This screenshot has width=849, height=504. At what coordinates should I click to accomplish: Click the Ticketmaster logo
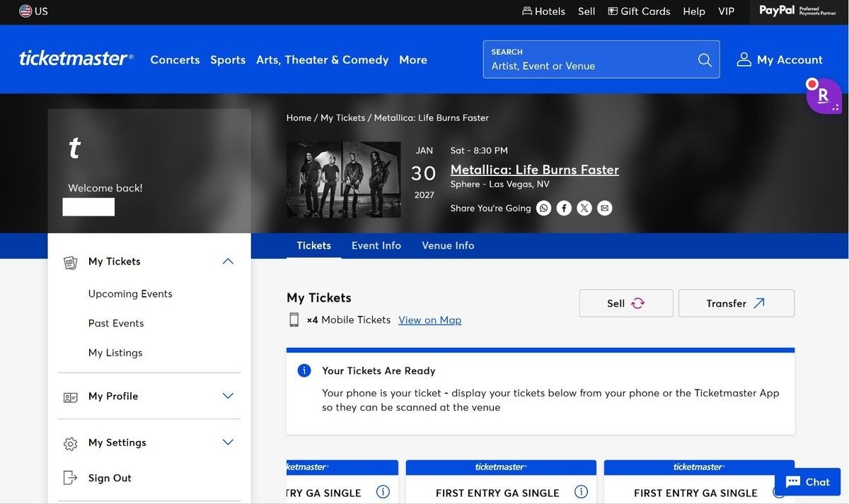pos(76,59)
